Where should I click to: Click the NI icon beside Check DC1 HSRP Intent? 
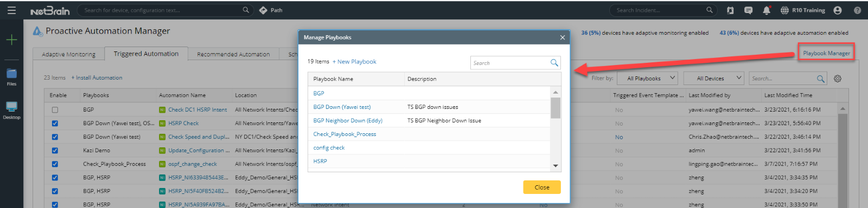162,110
